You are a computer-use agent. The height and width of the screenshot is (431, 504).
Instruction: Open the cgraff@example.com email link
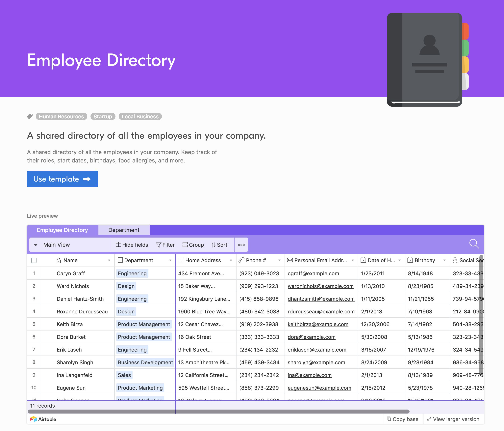[x=313, y=273]
